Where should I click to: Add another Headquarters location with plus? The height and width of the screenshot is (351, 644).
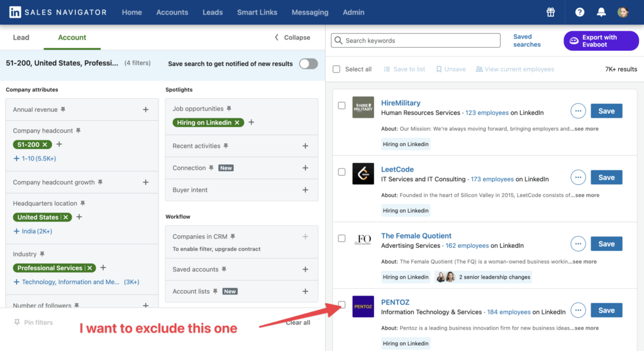click(x=79, y=216)
